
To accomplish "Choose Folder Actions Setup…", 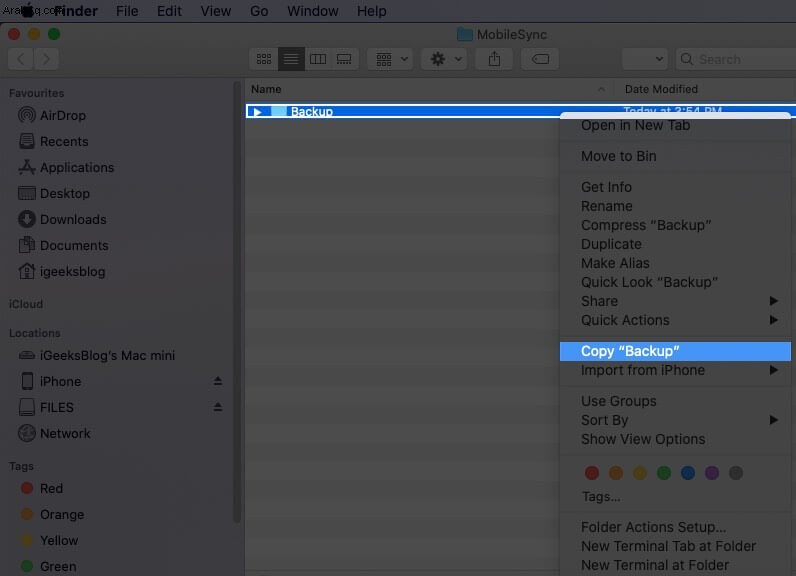I will (675, 527).
